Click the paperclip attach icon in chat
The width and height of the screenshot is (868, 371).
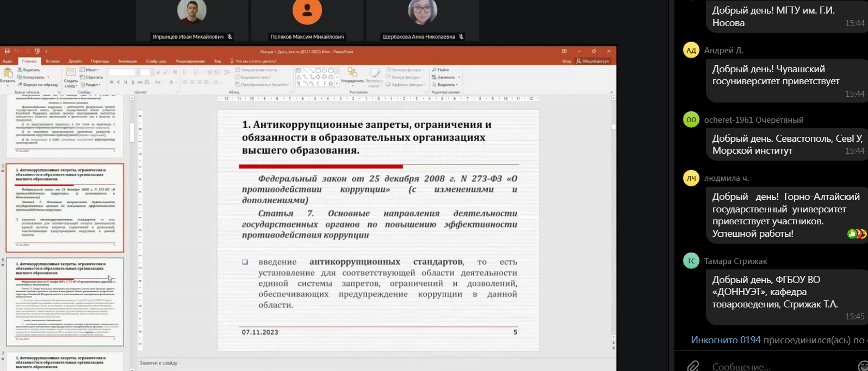coord(692,366)
